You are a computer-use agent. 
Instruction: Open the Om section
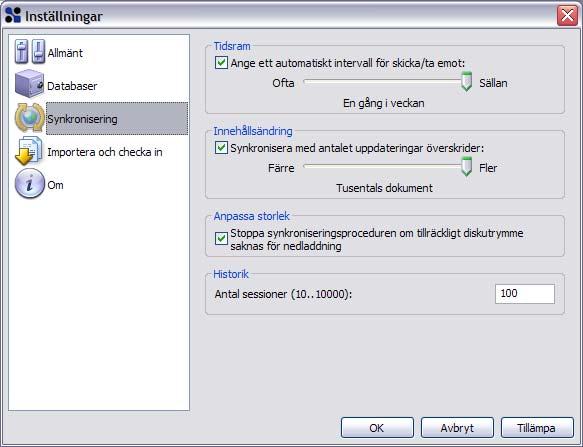point(55,185)
